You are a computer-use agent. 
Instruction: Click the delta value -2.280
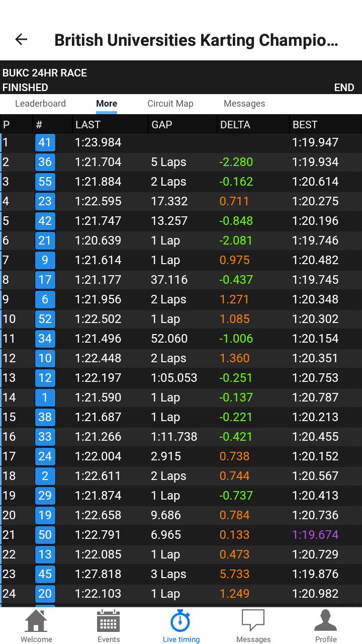coord(236,162)
